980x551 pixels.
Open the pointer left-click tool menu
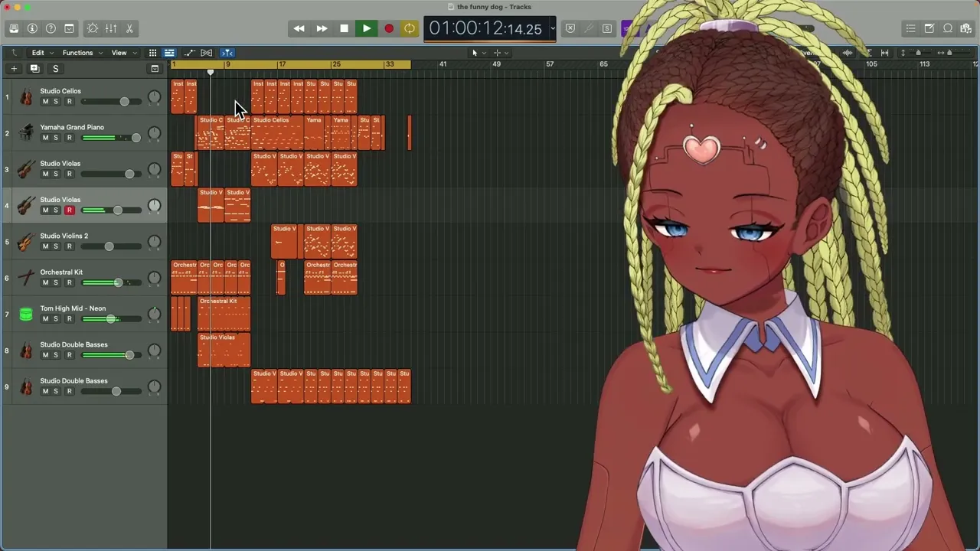pos(478,53)
